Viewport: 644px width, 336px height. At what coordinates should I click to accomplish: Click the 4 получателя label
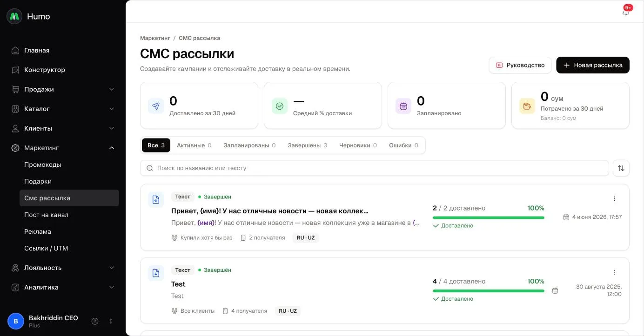point(249,311)
